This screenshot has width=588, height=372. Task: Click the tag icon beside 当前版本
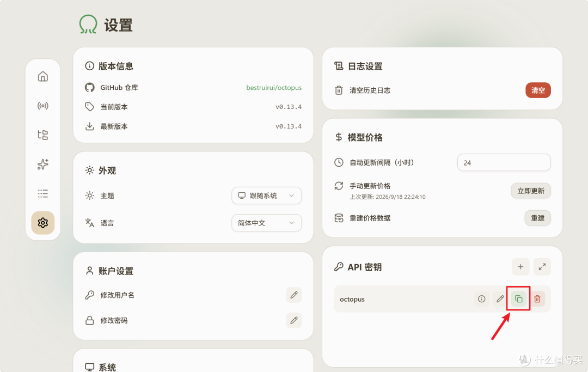[x=89, y=107]
